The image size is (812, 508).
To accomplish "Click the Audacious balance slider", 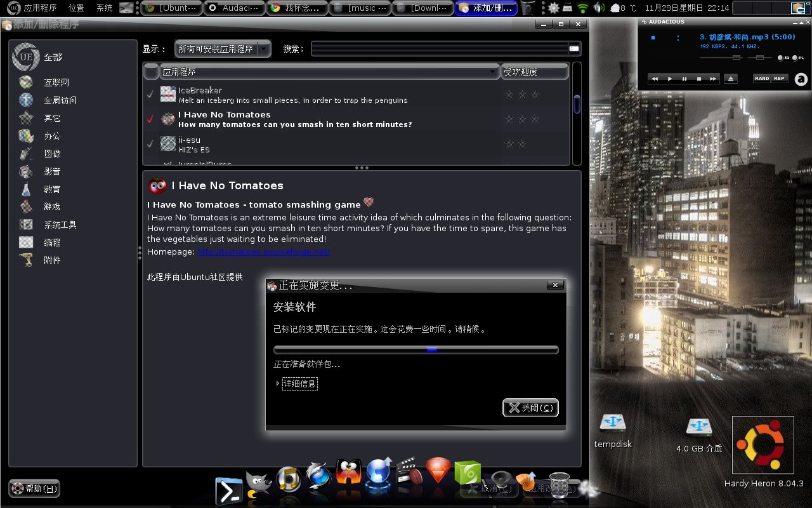I will tap(759, 57).
